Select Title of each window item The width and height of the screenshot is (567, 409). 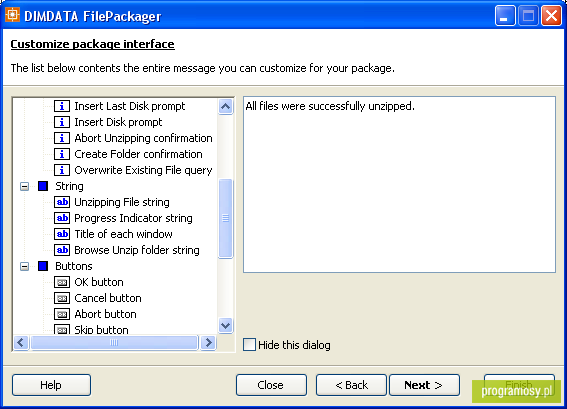tap(123, 234)
